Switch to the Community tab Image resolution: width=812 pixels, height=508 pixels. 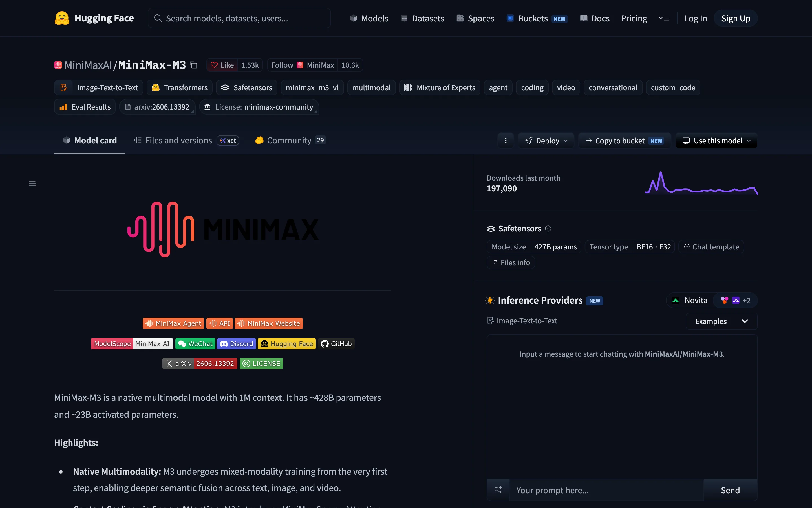[x=290, y=141]
